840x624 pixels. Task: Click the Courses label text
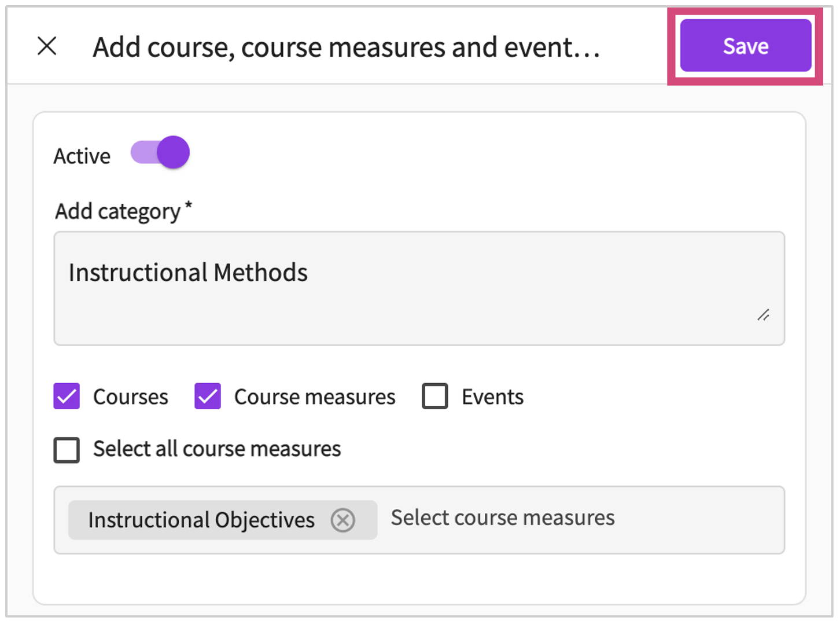click(131, 397)
